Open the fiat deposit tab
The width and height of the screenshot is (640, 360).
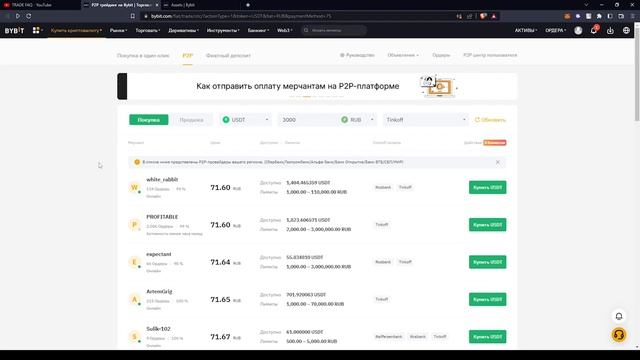[228, 55]
